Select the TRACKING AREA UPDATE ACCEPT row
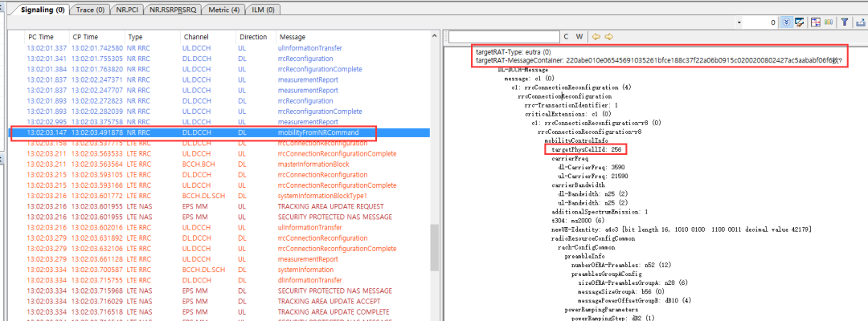Viewport: 868px width, 321px height. coord(219,301)
